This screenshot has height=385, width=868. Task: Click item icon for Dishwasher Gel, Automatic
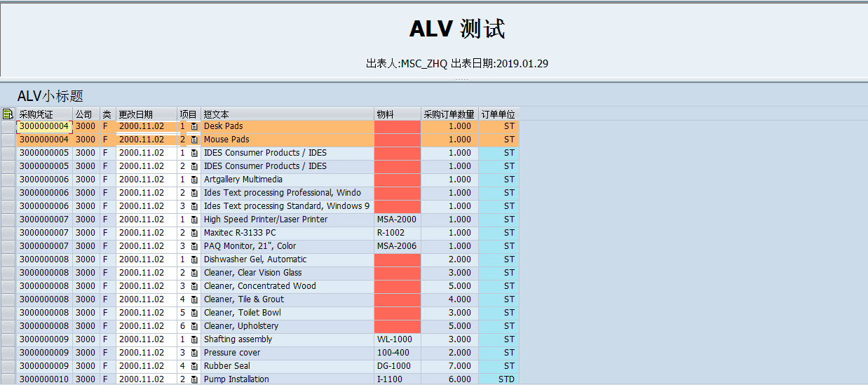point(194,259)
